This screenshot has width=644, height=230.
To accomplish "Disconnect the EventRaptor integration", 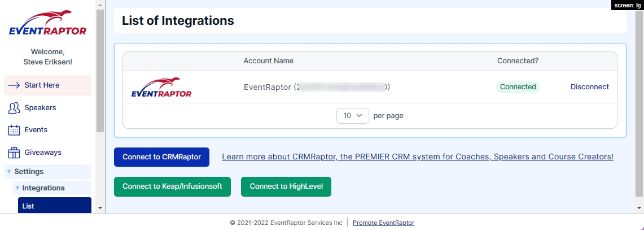I will pos(589,87).
